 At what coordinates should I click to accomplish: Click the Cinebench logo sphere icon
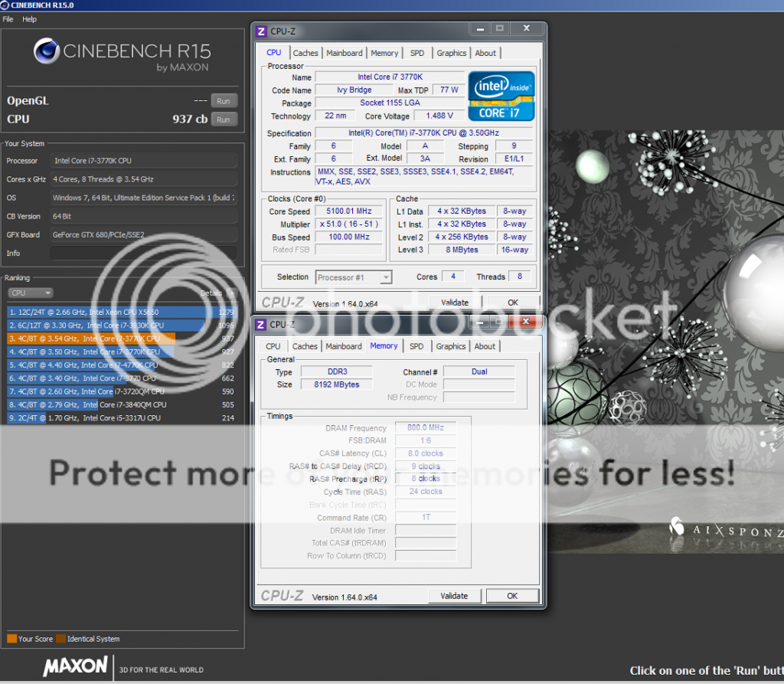[x=47, y=51]
